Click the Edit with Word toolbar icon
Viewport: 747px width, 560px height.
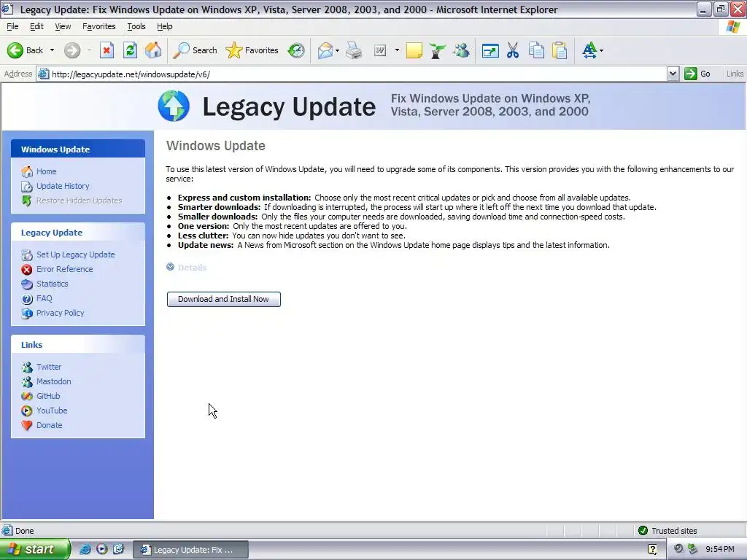380,50
